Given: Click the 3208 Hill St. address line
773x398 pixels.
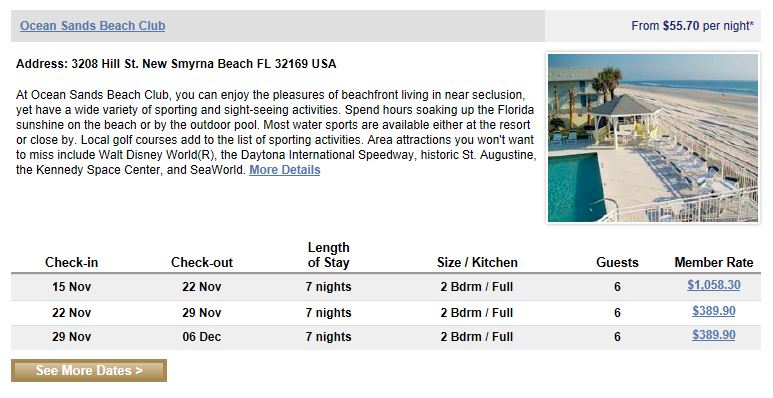Looking at the screenshot, I should 176,64.
